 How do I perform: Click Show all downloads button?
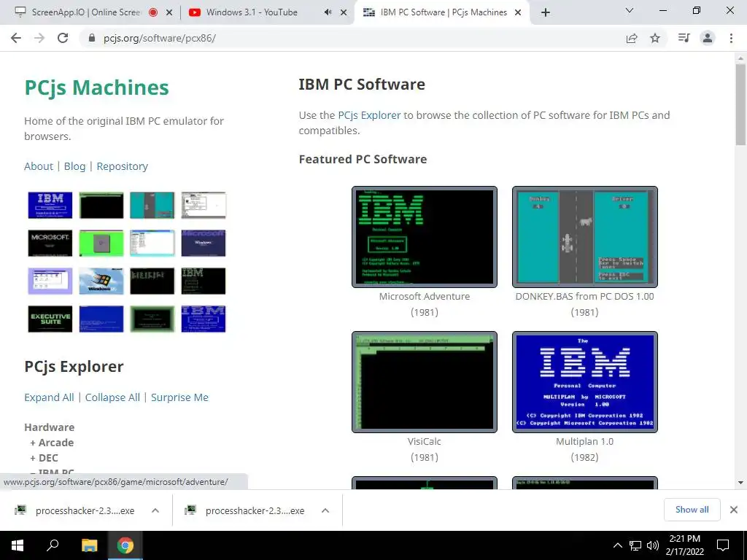692,510
